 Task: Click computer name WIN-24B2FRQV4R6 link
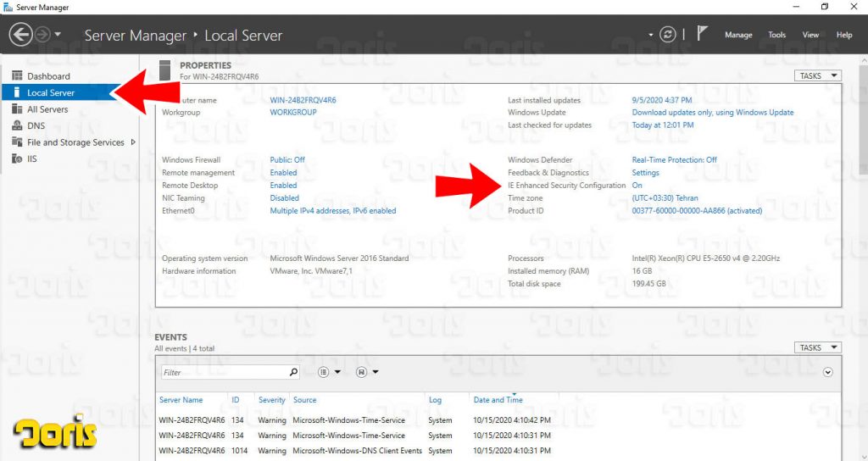303,100
